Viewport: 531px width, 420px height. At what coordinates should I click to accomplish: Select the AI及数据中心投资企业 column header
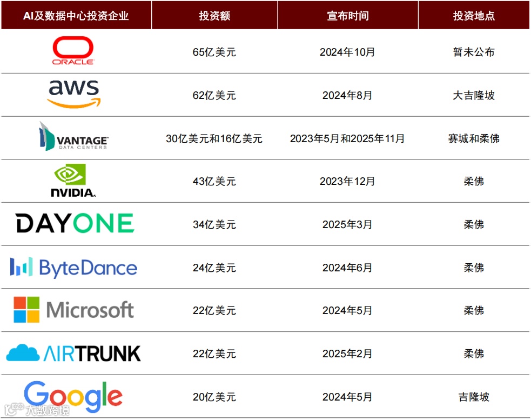76,16
